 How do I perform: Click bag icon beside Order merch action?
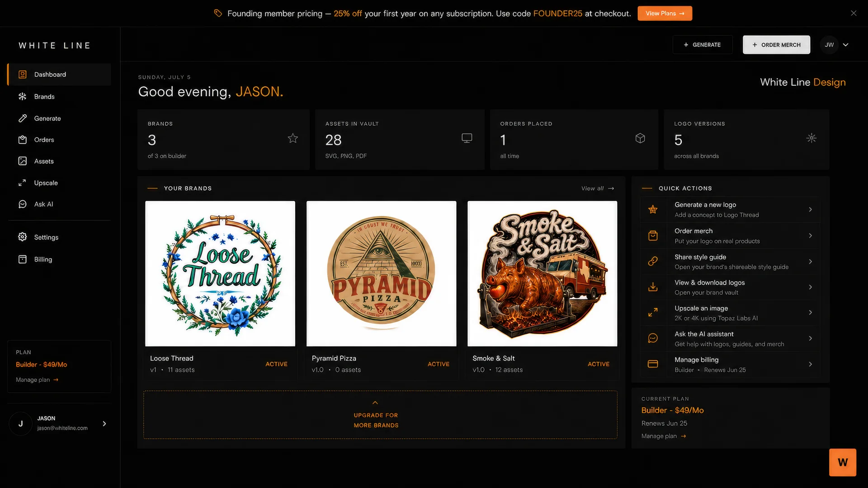click(653, 235)
